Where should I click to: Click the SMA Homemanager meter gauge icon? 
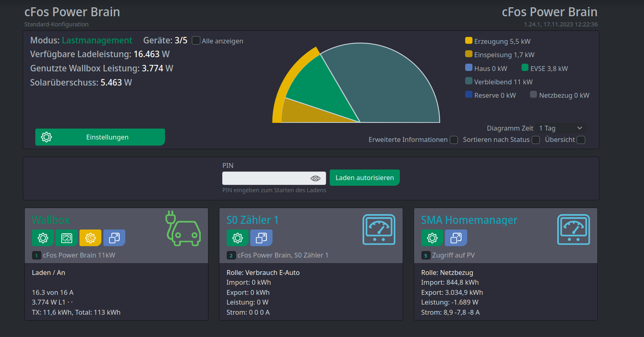573,230
